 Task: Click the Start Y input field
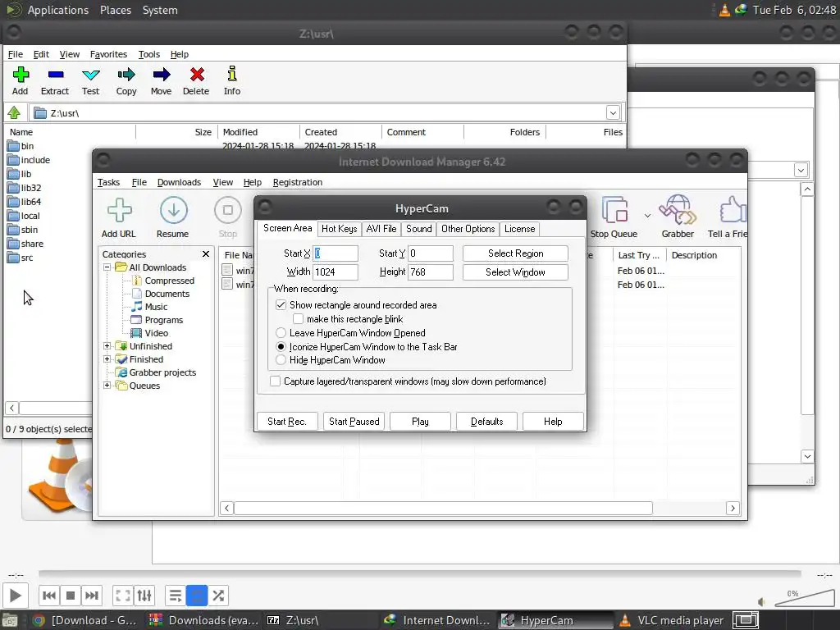pyautogui.click(x=431, y=253)
